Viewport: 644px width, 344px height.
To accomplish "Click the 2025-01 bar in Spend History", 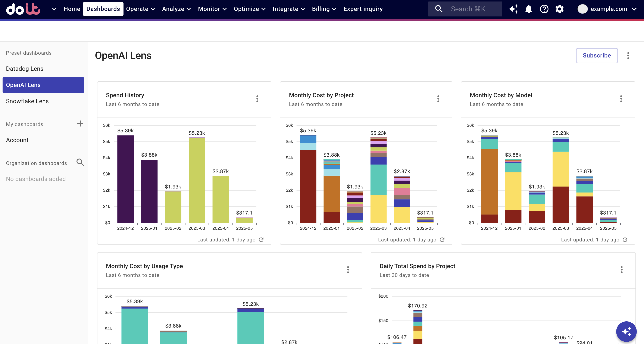I will (149, 191).
